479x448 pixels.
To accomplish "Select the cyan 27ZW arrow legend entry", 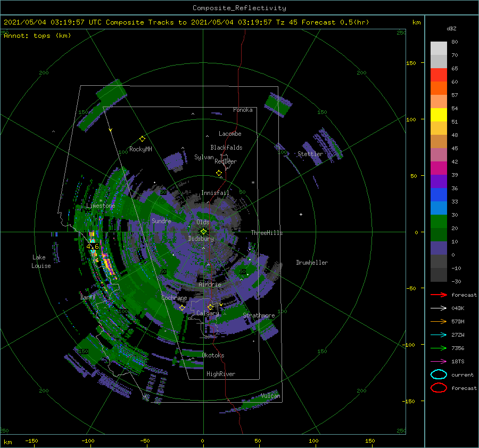I will coord(439,335).
